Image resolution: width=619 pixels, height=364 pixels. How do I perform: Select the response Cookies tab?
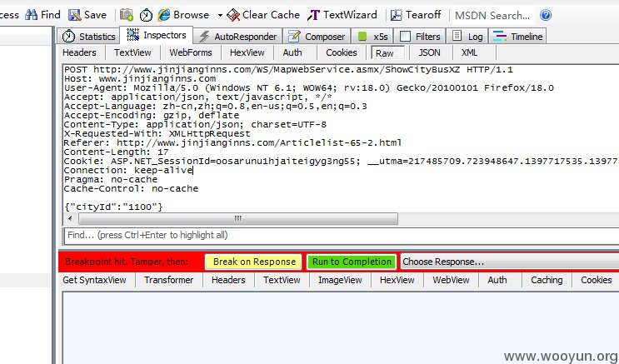tap(597, 280)
